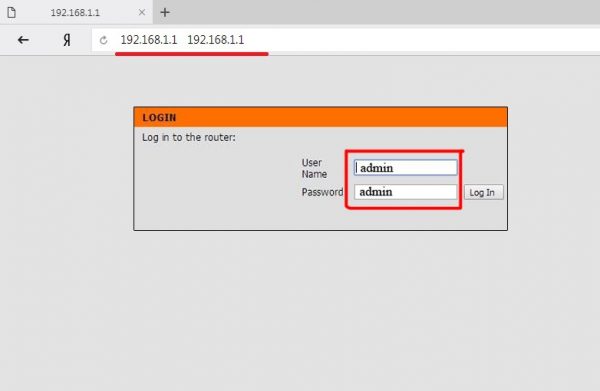Close the 192.168.1.1 tab
This screenshot has height=391, width=600.
pyautogui.click(x=142, y=12)
